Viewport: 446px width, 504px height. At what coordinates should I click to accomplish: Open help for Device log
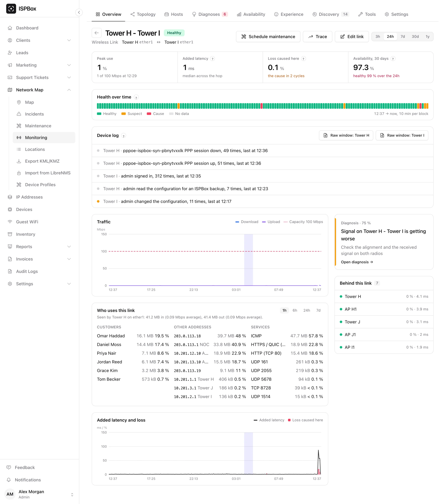(124, 136)
